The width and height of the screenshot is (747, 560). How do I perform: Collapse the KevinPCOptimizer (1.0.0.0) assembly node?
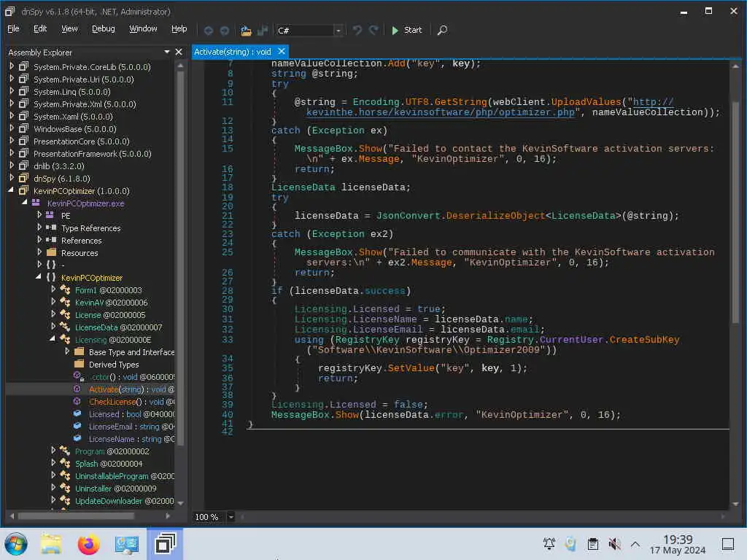(x=12, y=190)
